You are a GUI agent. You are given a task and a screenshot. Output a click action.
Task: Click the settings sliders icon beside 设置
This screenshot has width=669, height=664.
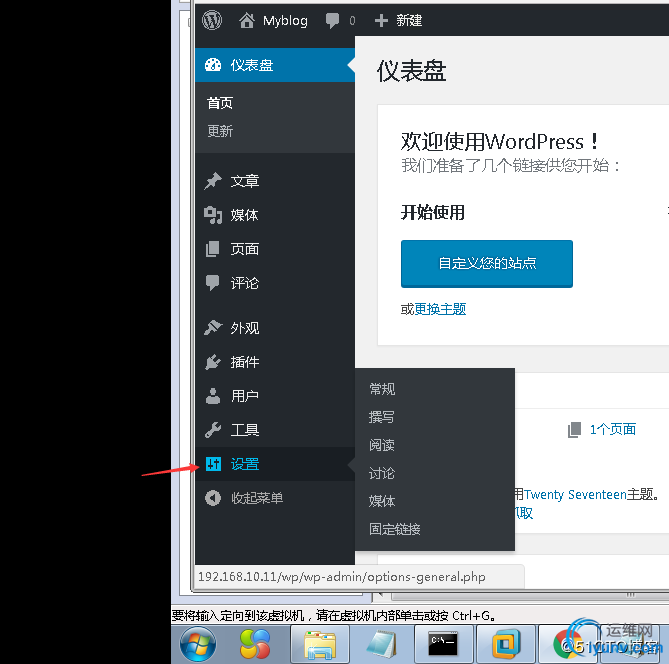point(213,464)
